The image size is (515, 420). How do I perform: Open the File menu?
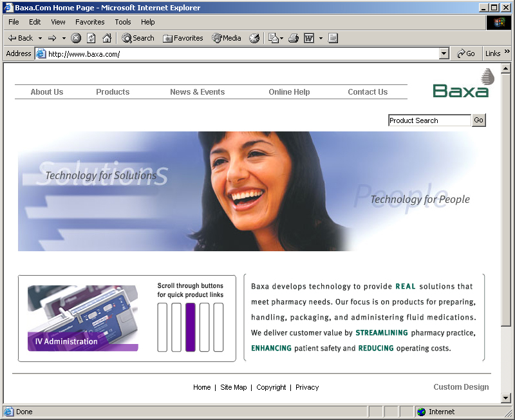pos(14,22)
